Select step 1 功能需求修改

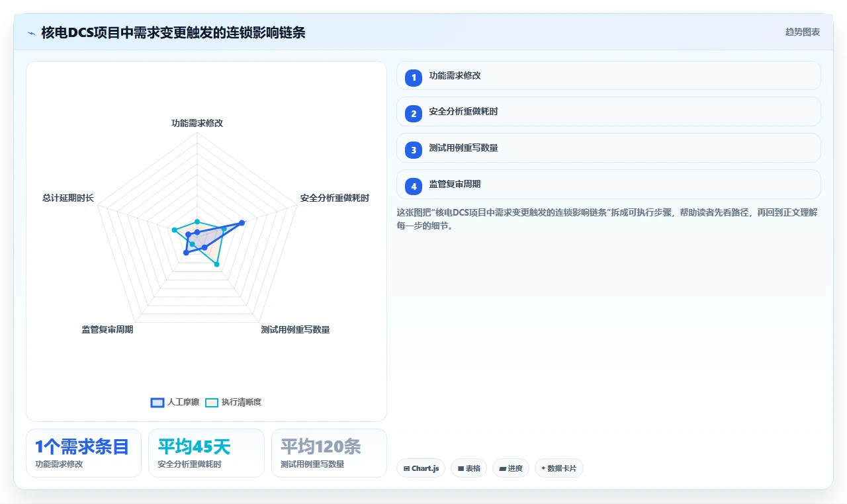[x=608, y=75]
